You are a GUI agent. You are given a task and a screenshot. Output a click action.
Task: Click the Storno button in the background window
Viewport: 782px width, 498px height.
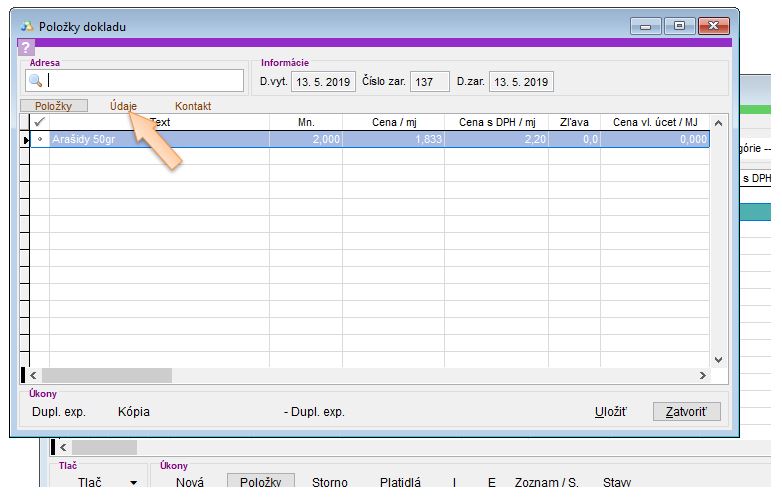[329, 483]
